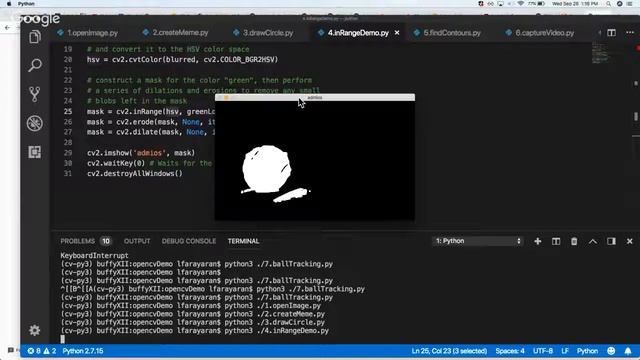Close the 4.inRangeDemo.py tab

point(397,33)
